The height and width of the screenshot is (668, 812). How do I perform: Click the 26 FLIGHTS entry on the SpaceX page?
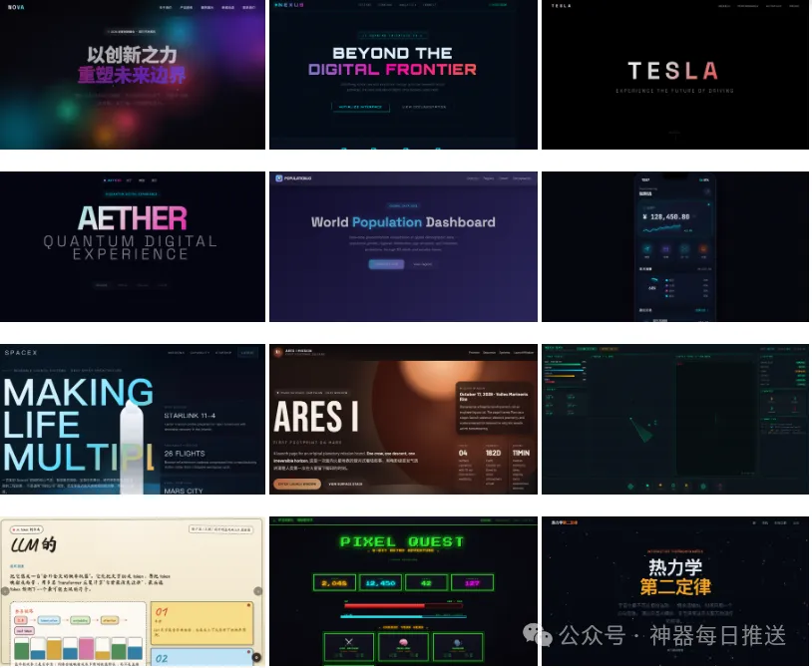click(x=185, y=454)
